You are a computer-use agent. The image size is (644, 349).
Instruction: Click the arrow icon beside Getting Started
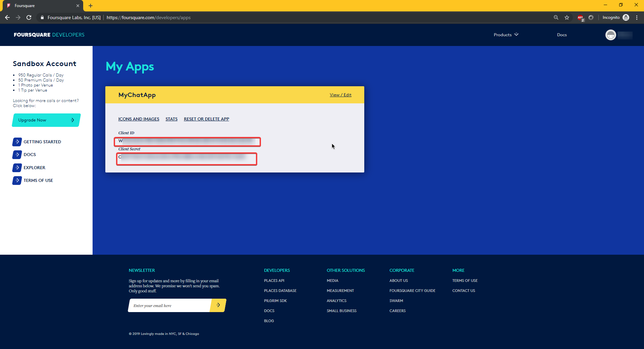point(17,142)
